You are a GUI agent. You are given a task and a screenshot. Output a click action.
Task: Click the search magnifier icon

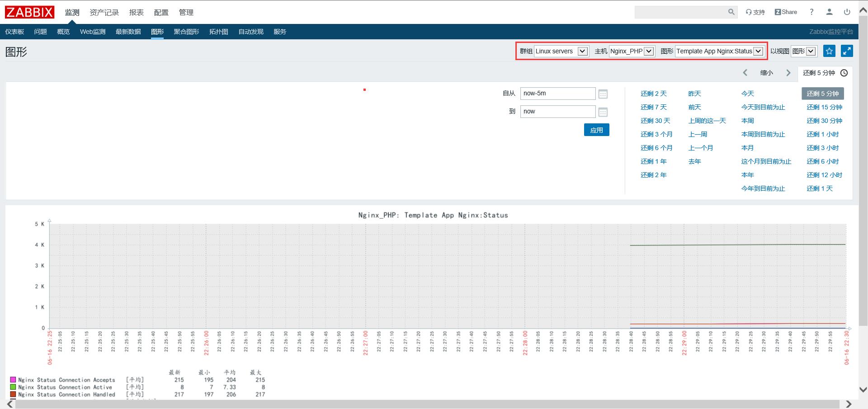click(731, 12)
